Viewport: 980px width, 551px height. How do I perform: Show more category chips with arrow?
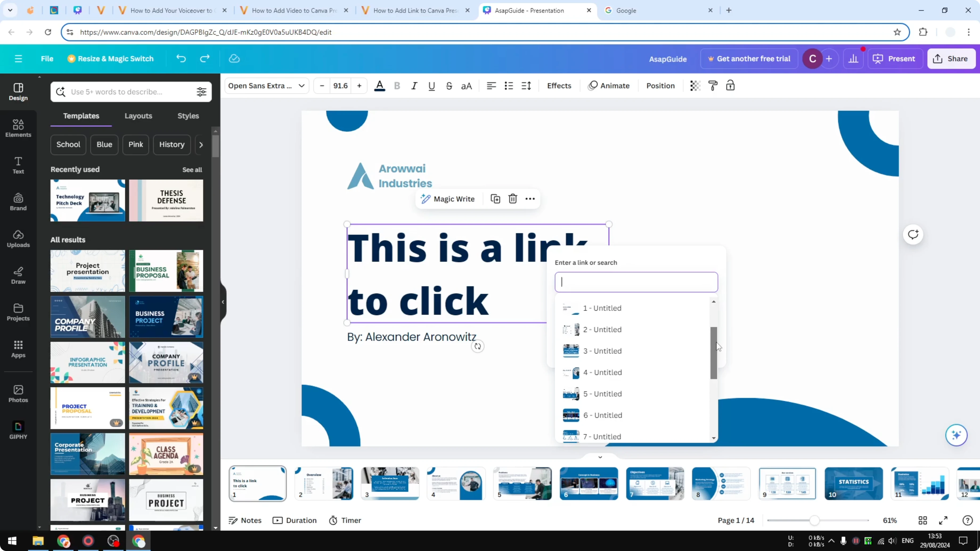201,145
